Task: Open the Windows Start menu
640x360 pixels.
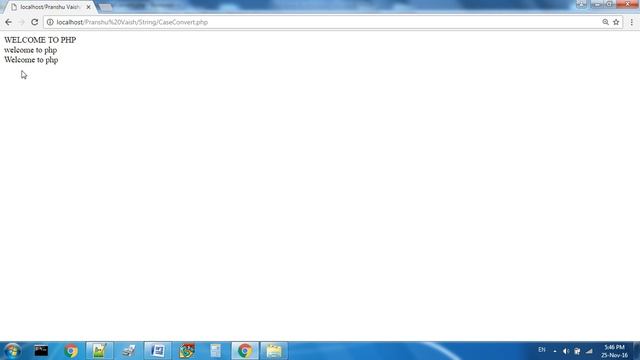Action: [x=12, y=351]
